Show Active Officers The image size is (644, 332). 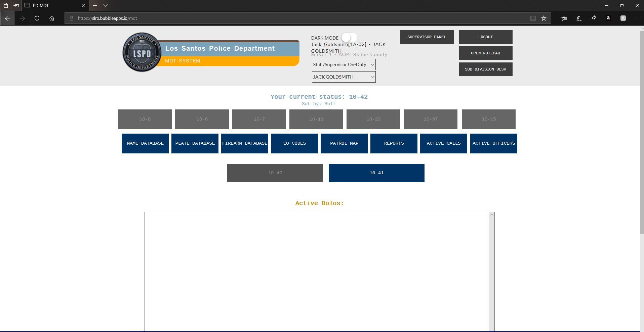(x=494, y=143)
